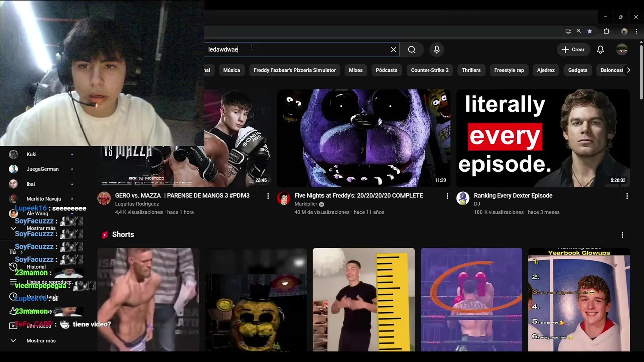Image resolution: width=644 pixels, height=362 pixels.
Task: Open the Yearbook Glowups short
Action: click(x=579, y=300)
